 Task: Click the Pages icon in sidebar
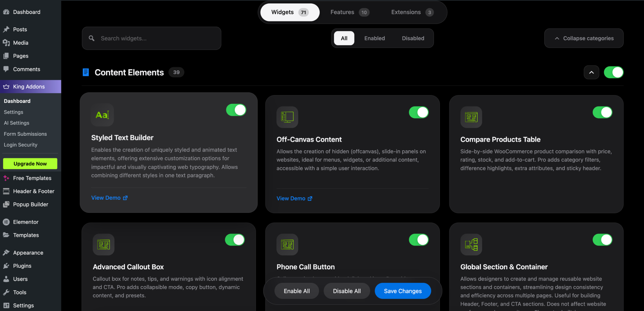click(x=6, y=56)
